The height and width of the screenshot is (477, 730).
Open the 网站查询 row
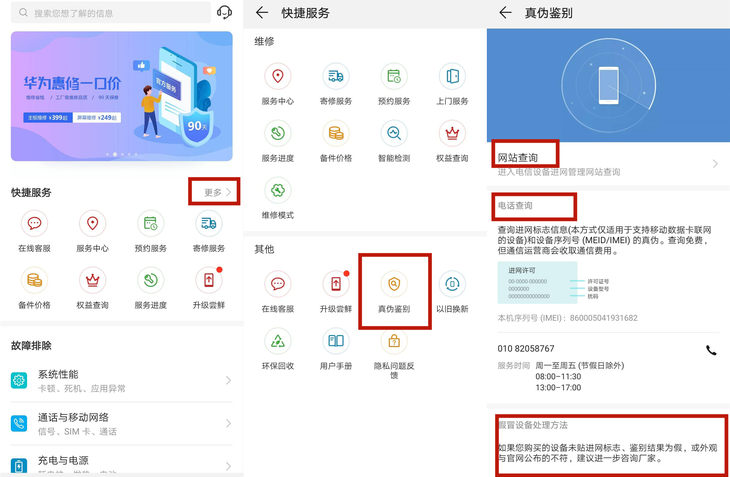[608, 164]
